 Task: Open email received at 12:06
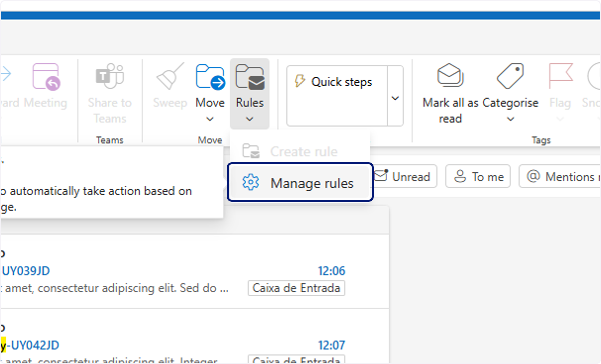[x=194, y=271]
